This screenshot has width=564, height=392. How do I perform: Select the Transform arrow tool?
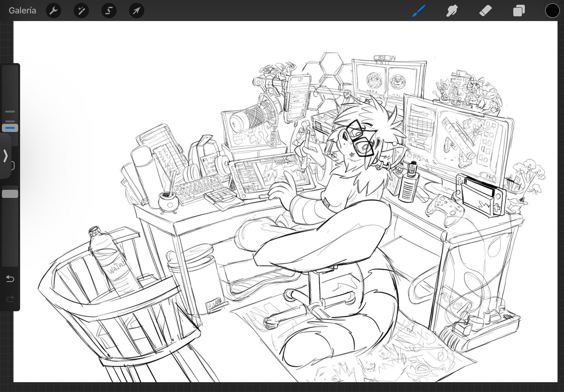coord(135,10)
